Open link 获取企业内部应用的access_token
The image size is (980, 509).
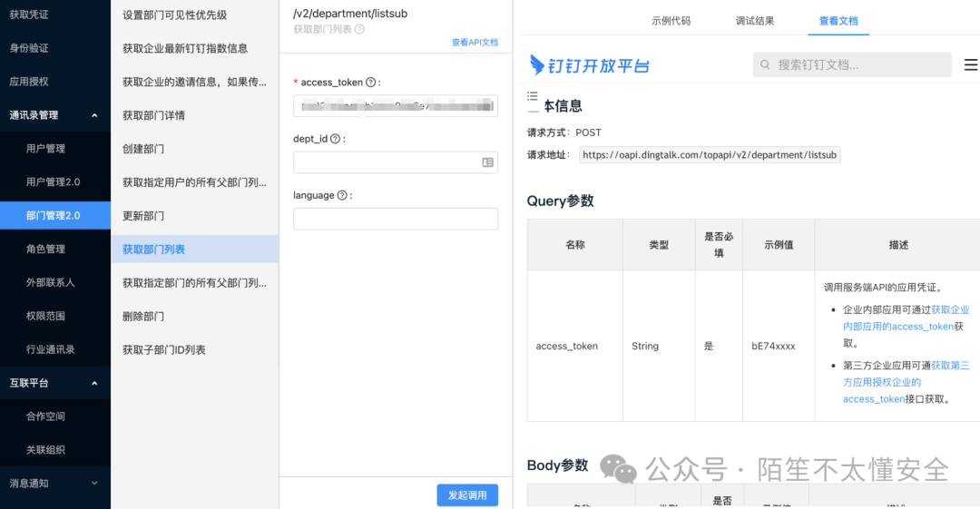click(x=906, y=318)
